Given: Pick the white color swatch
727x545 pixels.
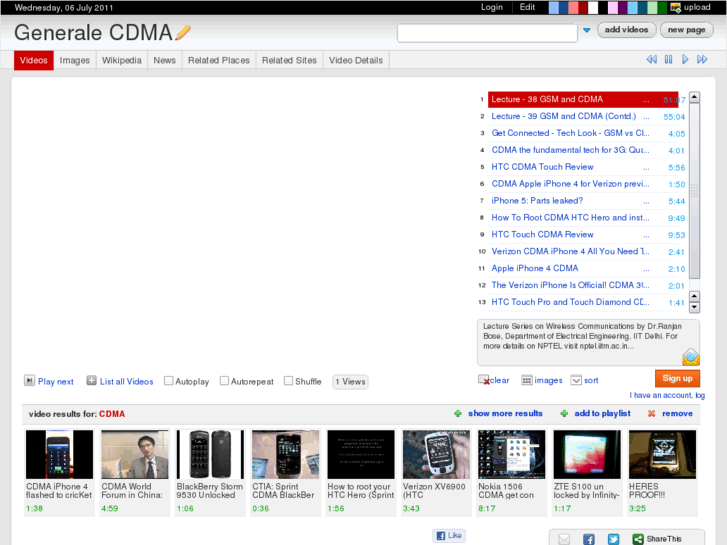Looking at the screenshot, I should point(593,7).
